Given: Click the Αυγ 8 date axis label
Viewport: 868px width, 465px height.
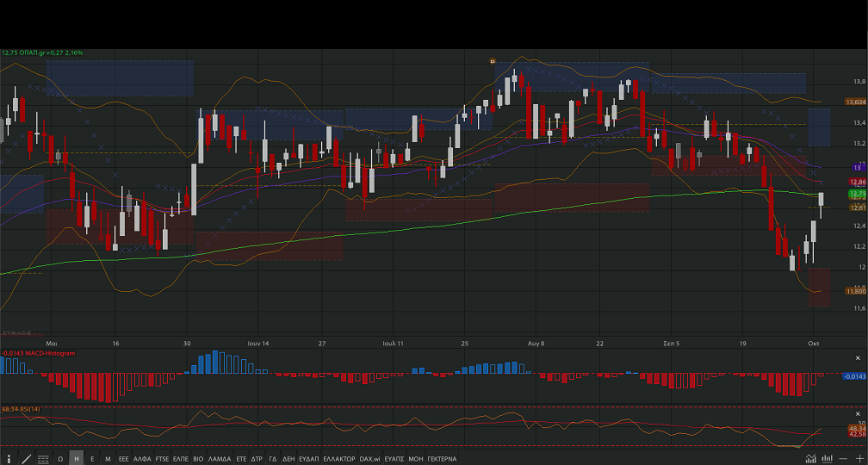Looking at the screenshot, I should pos(536,344).
